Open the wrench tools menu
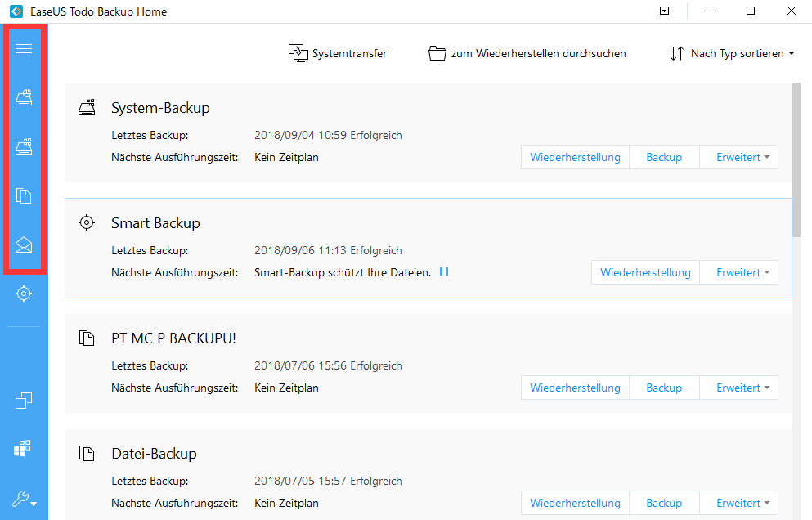Image resolution: width=812 pixels, height=520 pixels. [24, 499]
